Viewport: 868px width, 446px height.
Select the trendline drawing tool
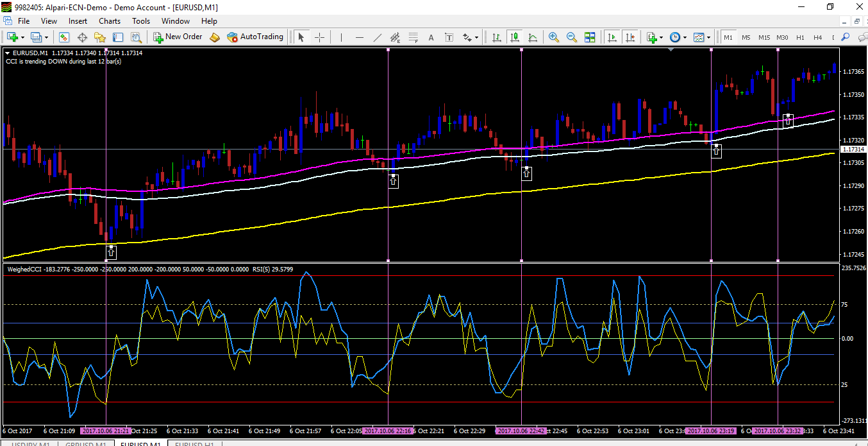pos(377,37)
